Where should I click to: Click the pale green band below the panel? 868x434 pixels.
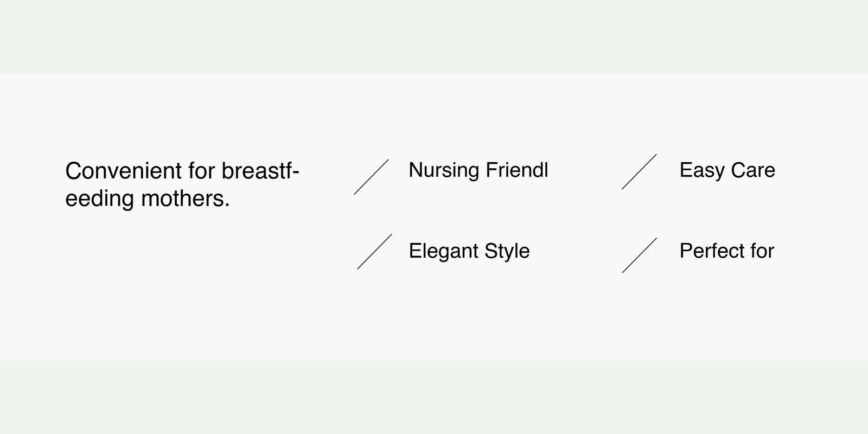point(434,397)
